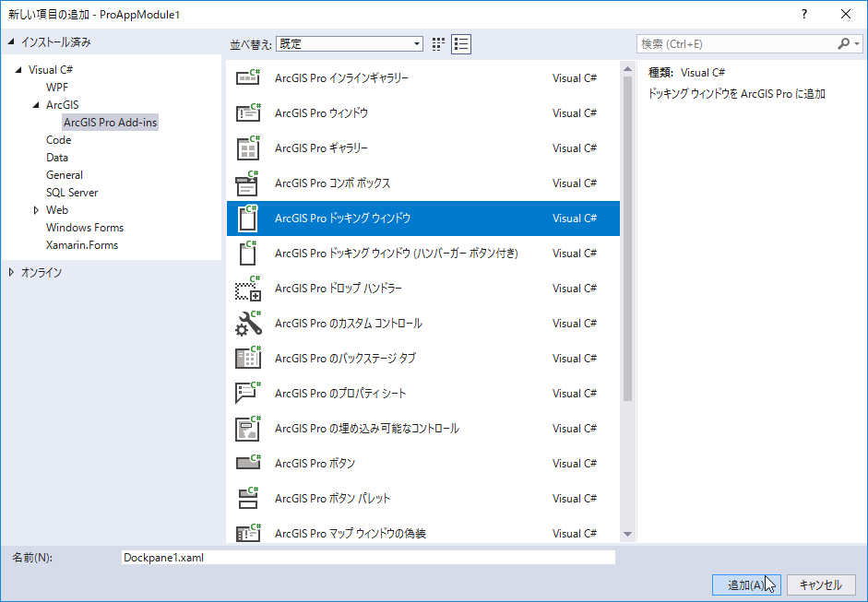Click the ArcGIS Pro ボタン template icon
Viewport: 868px width, 602px height.
click(x=248, y=464)
